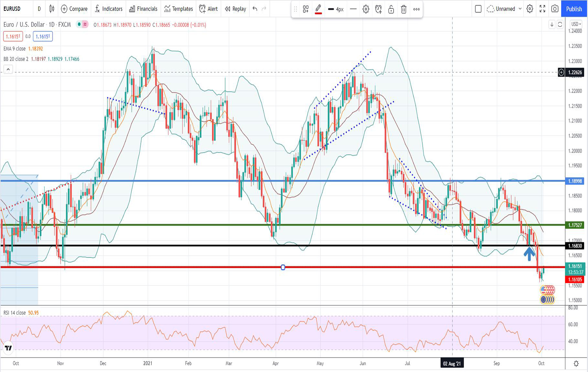
Task: Open the candlestick chart style selector
Action: point(52,9)
